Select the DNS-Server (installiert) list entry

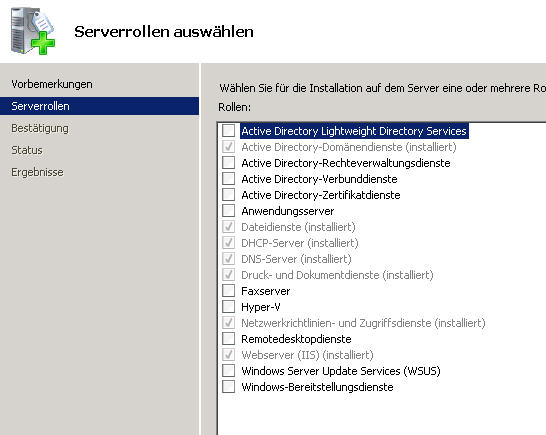pos(296,259)
